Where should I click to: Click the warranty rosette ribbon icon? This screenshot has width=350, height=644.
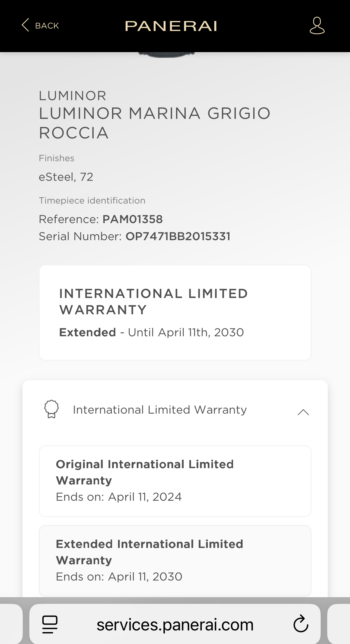coord(51,409)
